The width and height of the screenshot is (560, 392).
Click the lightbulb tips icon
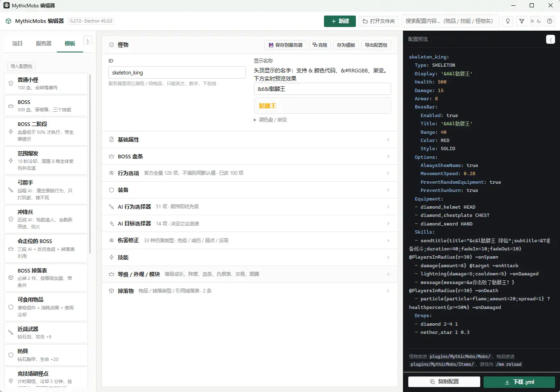click(508, 21)
